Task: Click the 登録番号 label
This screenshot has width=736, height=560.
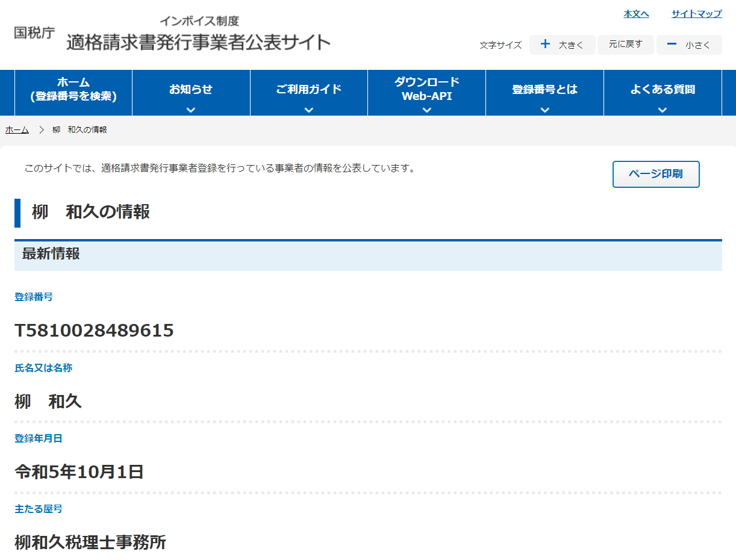Action: pos(34,297)
